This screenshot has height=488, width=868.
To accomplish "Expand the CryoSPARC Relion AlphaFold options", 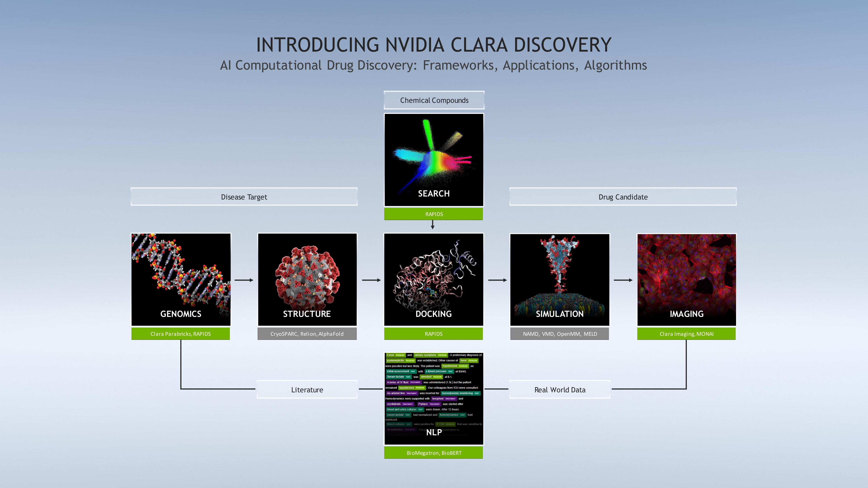I will (x=306, y=334).
